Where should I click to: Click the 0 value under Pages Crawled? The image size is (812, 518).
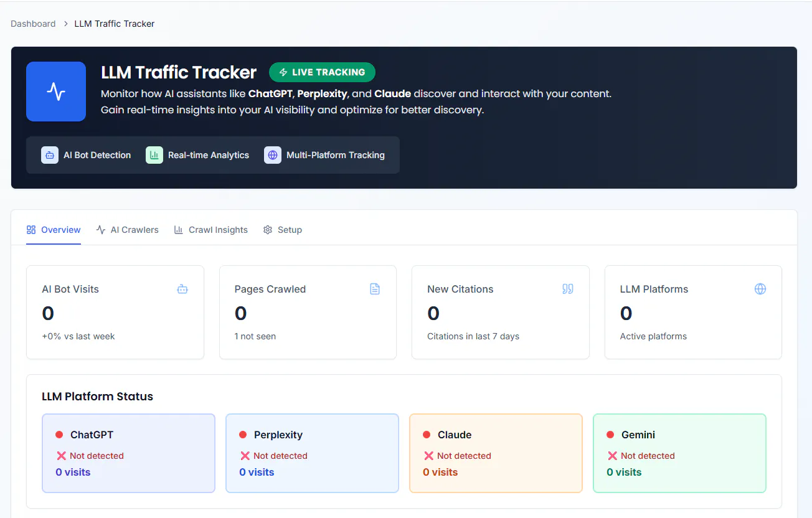[241, 313]
